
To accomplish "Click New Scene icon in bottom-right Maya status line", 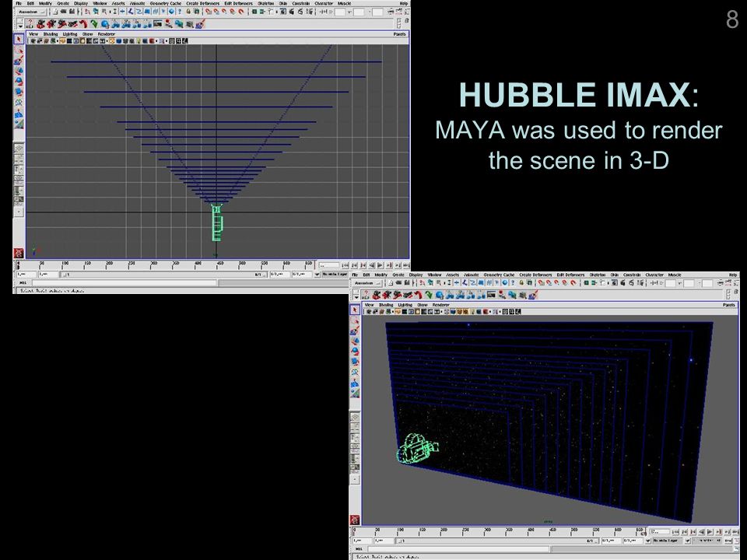I will [x=390, y=282].
